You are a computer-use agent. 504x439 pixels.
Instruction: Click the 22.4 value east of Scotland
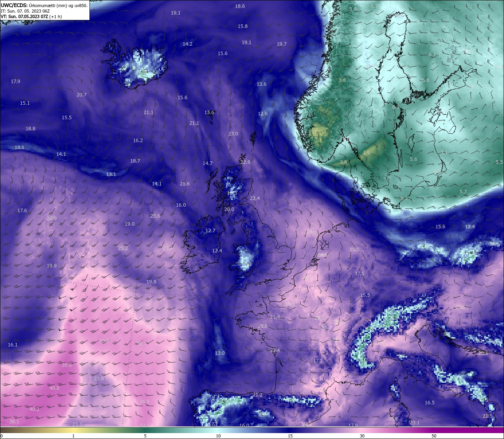point(255,198)
